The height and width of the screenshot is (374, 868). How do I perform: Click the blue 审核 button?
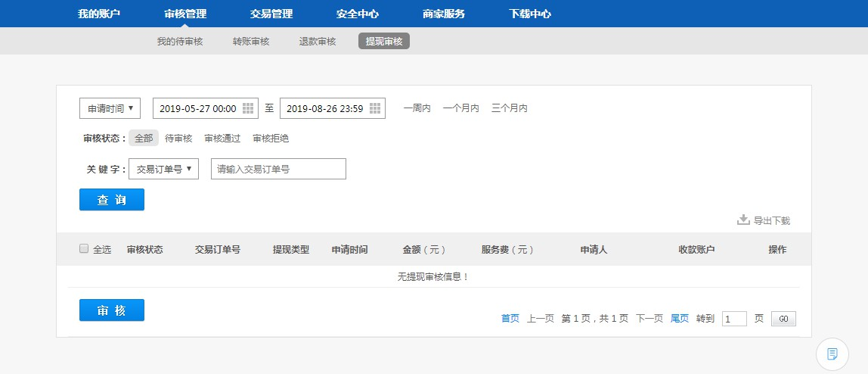tap(112, 310)
